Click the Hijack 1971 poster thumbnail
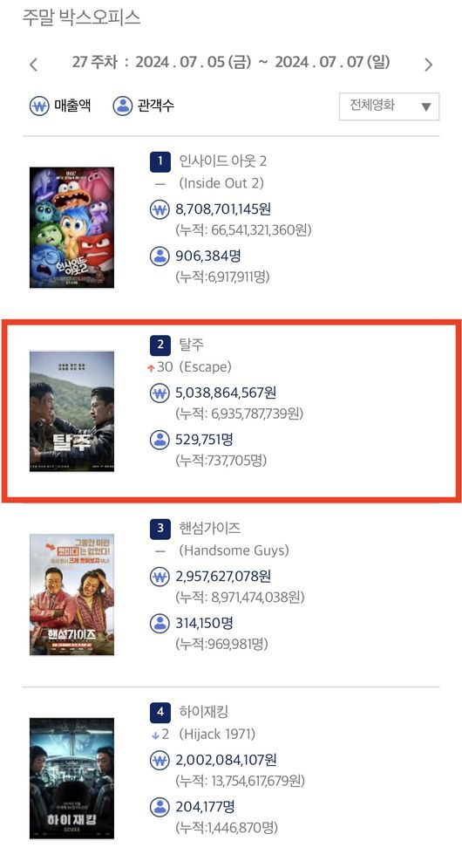The height and width of the screenshot is (868, 462). coord(72,778)
